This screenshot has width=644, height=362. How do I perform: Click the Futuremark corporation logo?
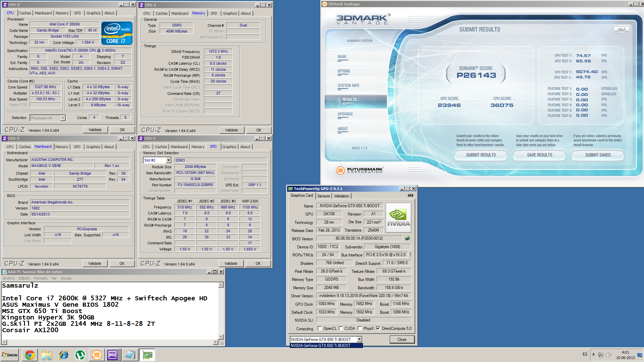click(x=360, y=170)
